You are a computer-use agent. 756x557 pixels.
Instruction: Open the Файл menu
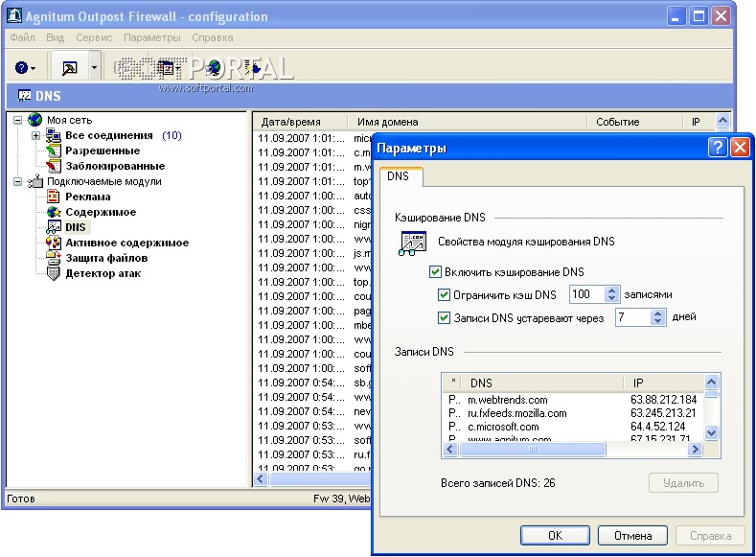tap(22, 37)
